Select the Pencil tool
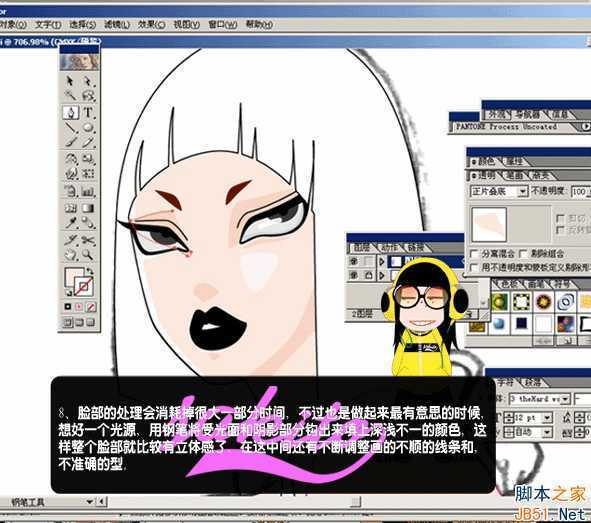 (x=88, y=142)
